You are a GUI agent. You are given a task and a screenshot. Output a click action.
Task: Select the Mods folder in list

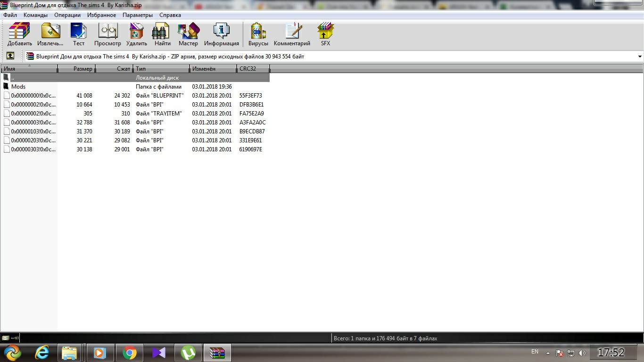18,87
